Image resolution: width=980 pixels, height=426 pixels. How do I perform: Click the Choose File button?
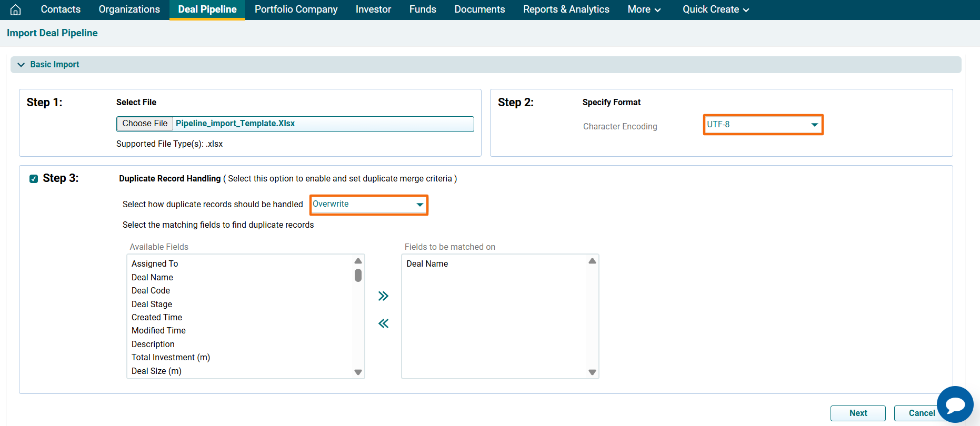click(x=145, y=124)
